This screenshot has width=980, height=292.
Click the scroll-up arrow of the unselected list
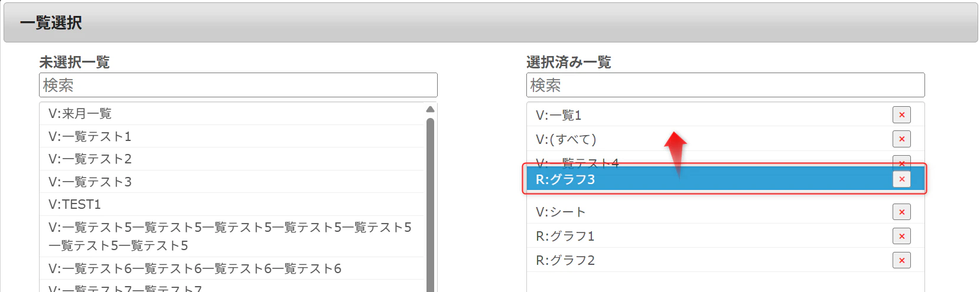[430, 109]
